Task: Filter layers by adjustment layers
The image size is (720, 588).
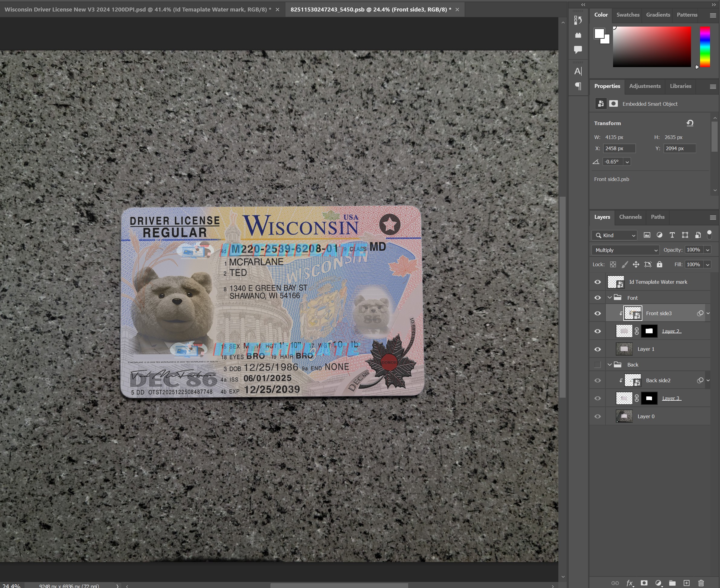Action: click(659, 235)
